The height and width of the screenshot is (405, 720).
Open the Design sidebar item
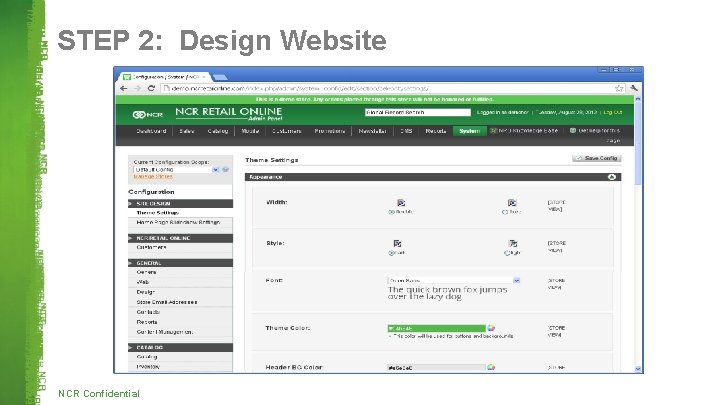click(x=146, y=292)
